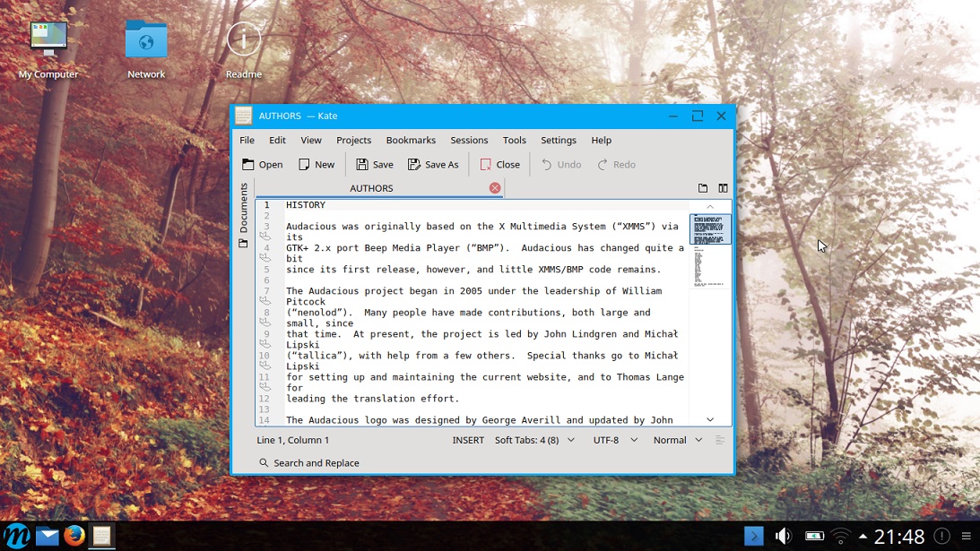
Task: Click the split view icon beside the tabs
Action: [724, 188]
